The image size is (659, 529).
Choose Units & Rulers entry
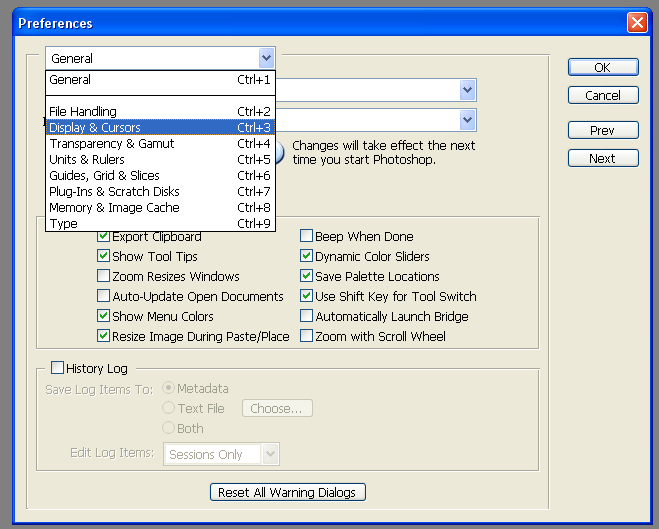[160, 159]
